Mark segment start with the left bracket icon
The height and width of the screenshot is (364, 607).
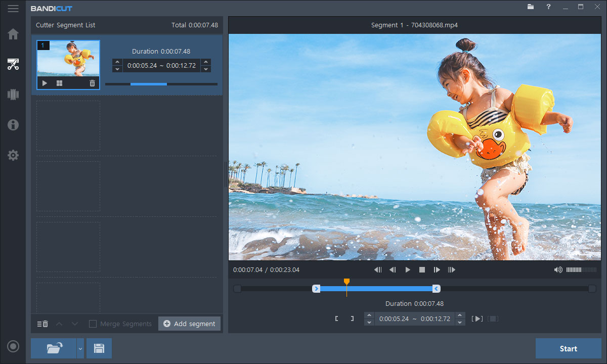click(x=337, y=320)
